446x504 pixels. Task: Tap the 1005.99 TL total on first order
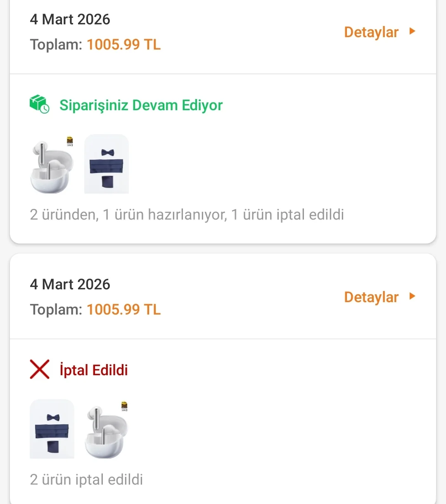coord(123,45)
